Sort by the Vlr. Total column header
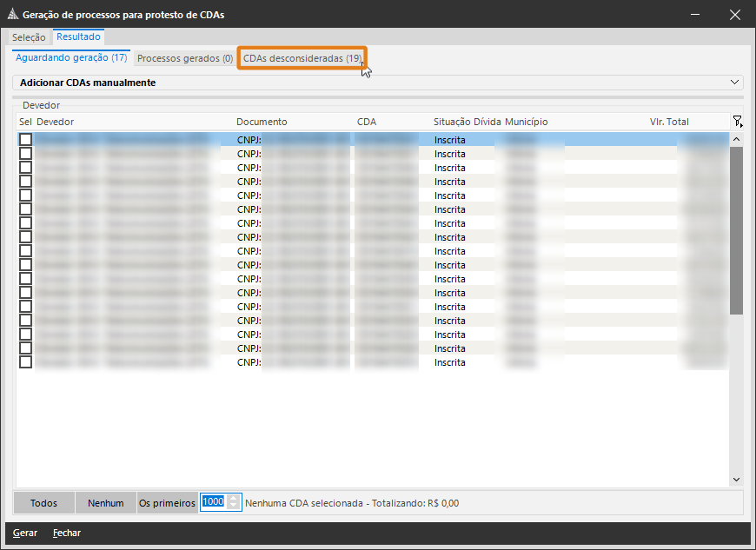 (x=669, y=122)
